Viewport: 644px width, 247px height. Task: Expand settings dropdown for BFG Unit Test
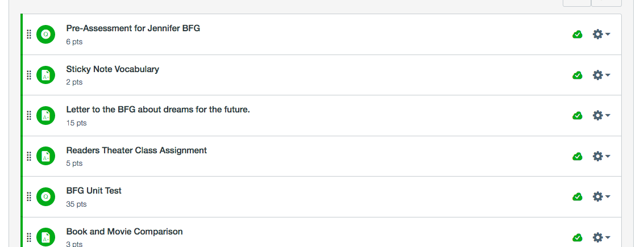[x=601, y=196]
